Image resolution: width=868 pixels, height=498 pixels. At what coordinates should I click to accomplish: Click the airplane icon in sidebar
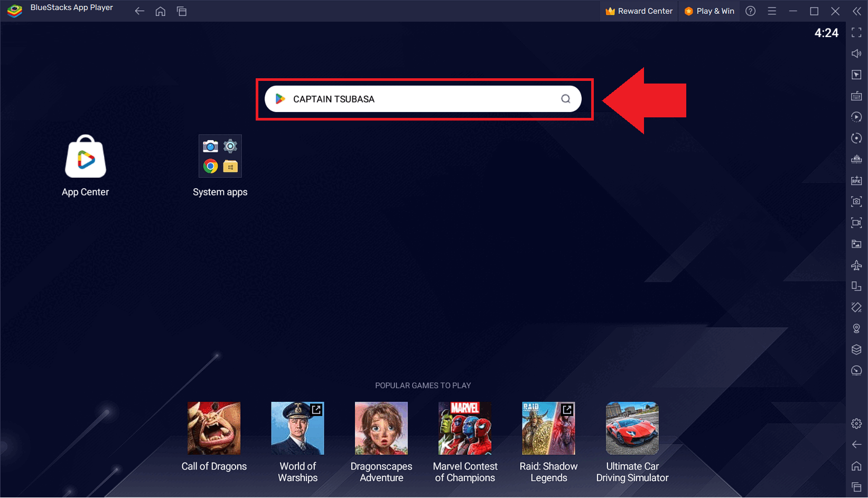pyautogui.click(x=856, y=265)
